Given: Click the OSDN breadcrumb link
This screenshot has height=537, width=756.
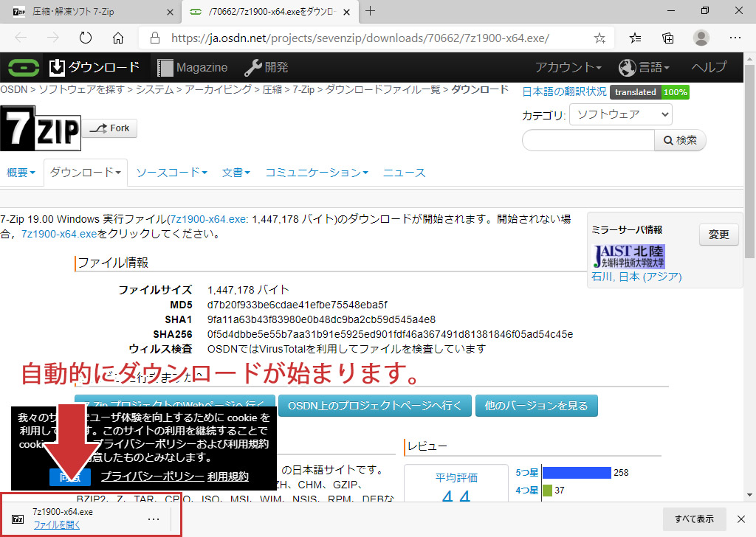Looking at the screenshot, I should click(14, 89).
